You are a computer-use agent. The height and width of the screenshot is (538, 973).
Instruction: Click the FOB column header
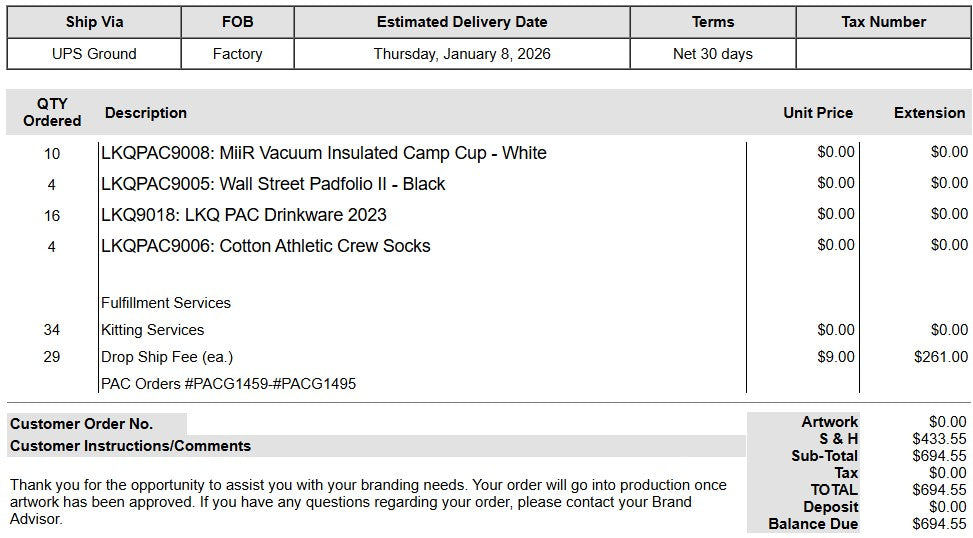click(x=237, y=22)
